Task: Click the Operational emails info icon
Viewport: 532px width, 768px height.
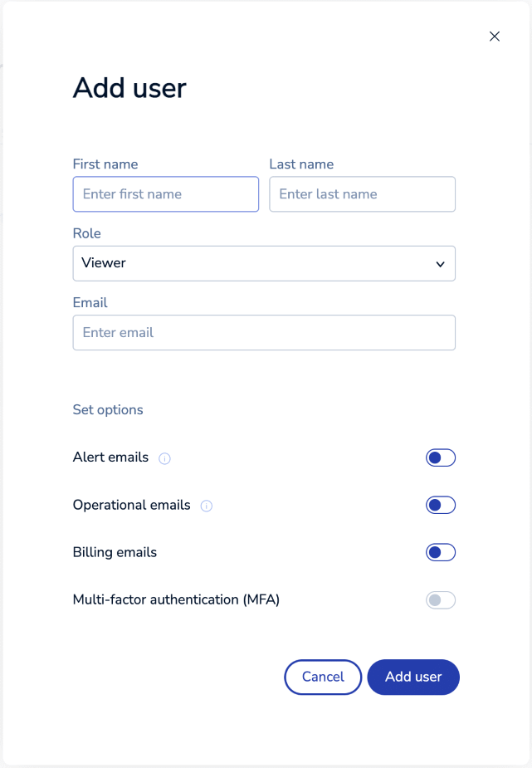Action: (x=207, y=506)
